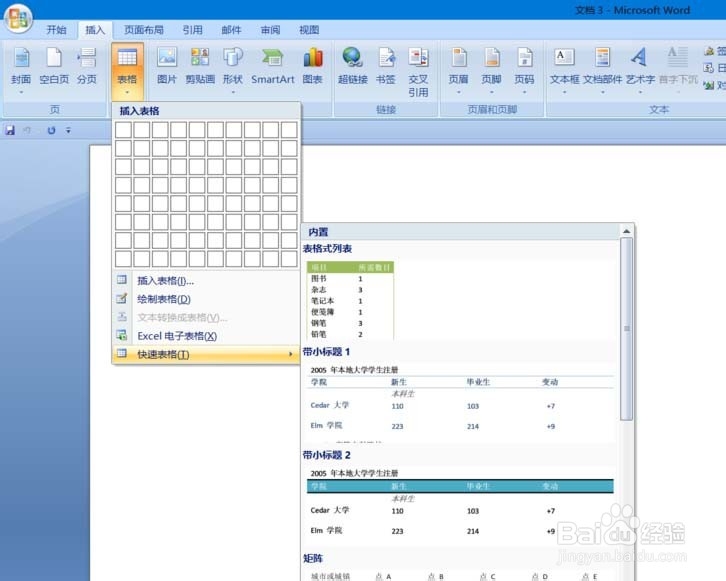Insert a hyperlink (超链接)

click(x=352, y=69)
